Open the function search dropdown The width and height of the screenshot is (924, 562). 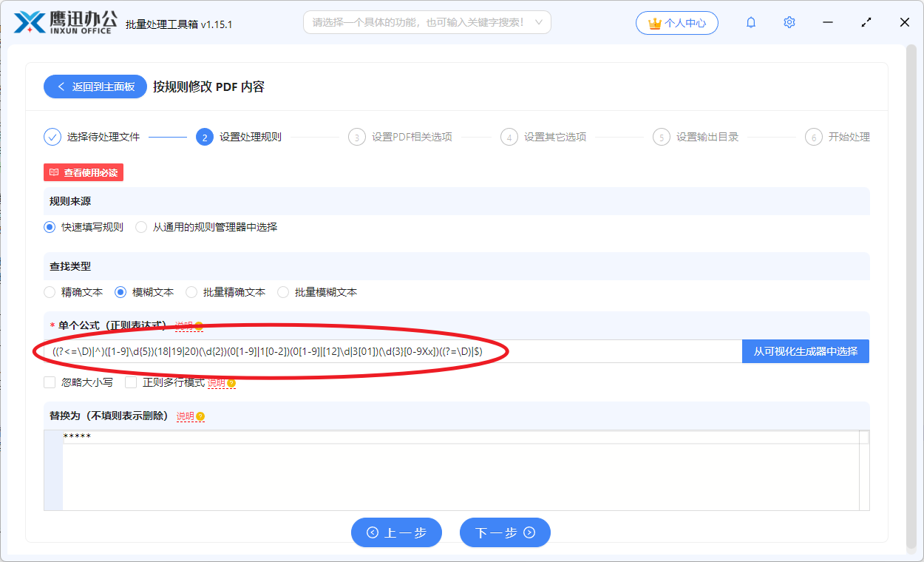(x=427, y=22)
